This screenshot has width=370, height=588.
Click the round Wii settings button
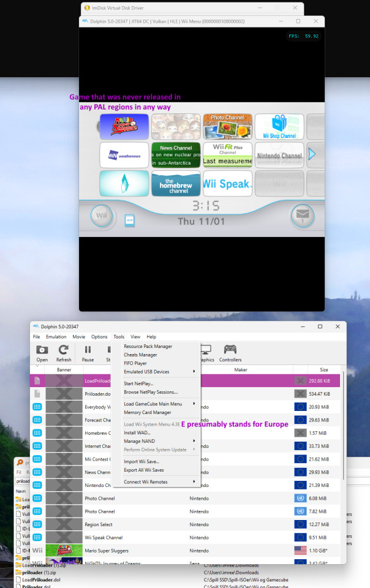[101, 216]
